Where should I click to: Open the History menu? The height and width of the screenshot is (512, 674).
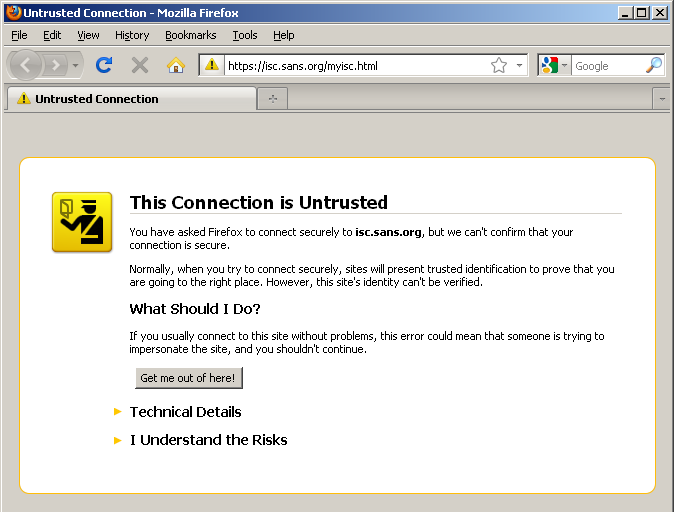pos(132,35)
